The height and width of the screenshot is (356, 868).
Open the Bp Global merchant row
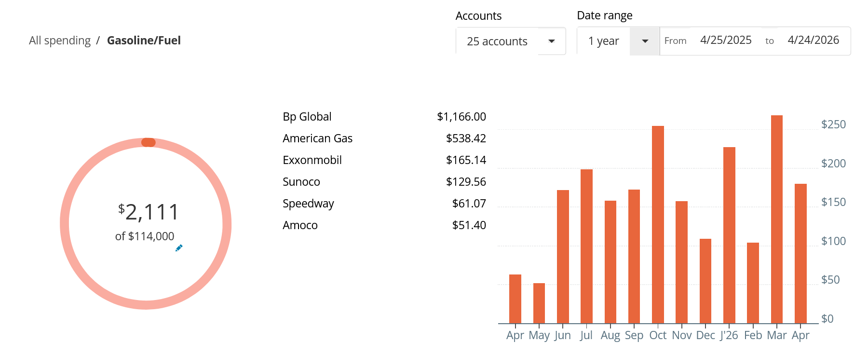click(x=307, y=117)
